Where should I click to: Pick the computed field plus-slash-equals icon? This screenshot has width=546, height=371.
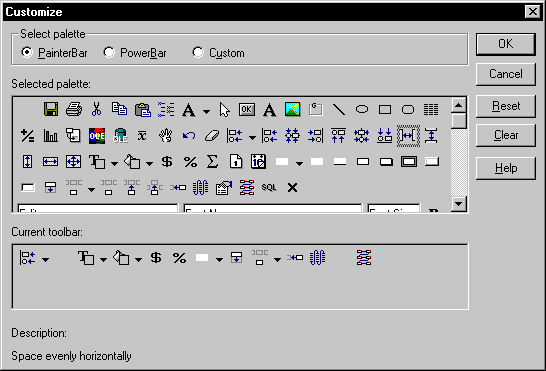(x=28, y=136)
